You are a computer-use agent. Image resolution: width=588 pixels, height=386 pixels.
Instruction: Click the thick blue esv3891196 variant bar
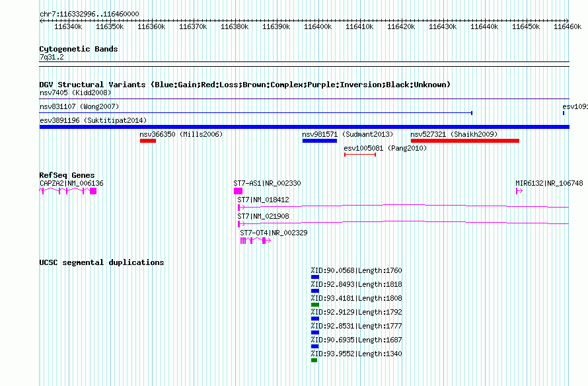304,127
